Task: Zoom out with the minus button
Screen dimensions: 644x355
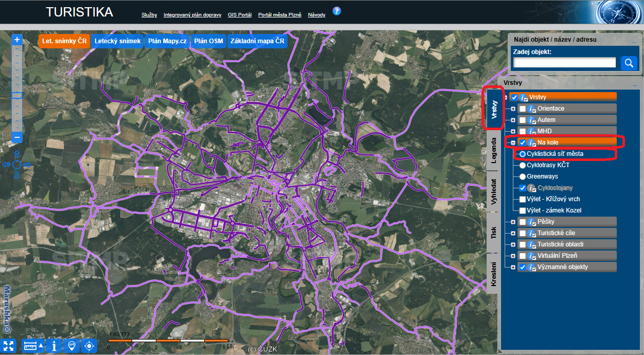Action: click(17, 137)
